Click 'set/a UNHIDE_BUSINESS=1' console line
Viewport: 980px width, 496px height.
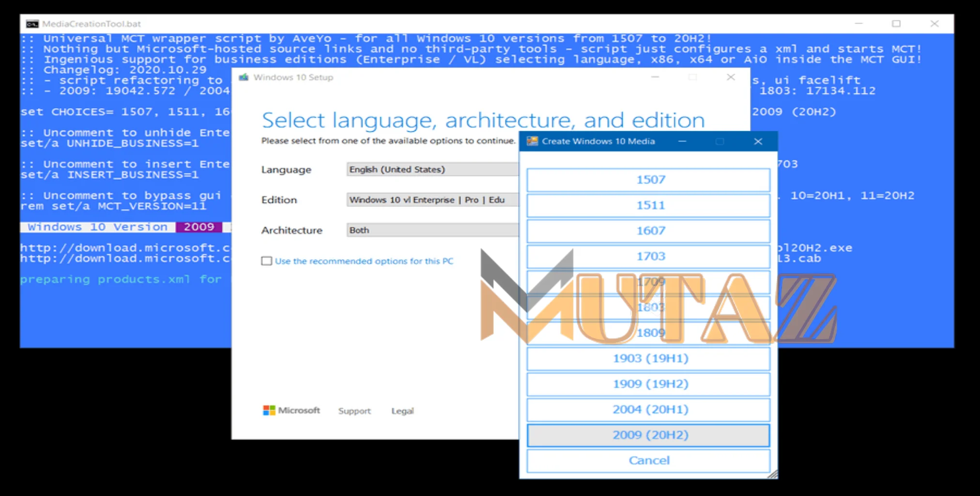(109, 143)
